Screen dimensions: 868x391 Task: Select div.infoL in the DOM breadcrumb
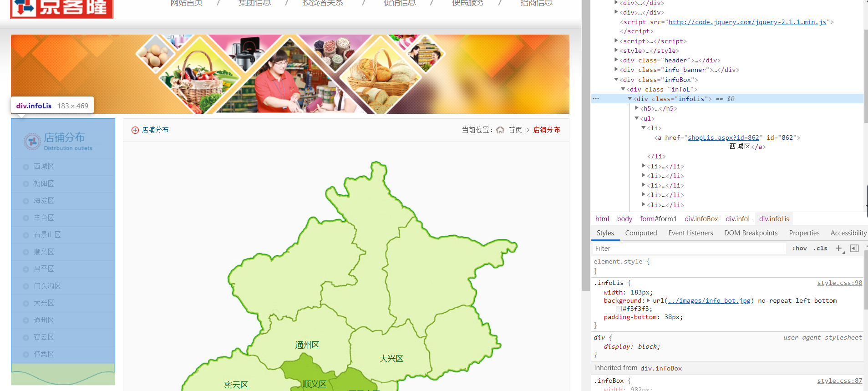coord(738,219)
